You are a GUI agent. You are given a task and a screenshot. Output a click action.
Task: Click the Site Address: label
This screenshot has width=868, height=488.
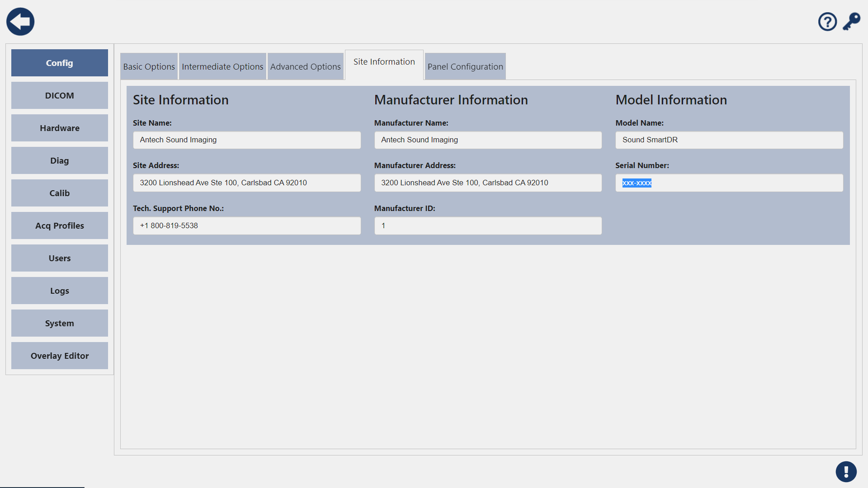tap(156, 165)
